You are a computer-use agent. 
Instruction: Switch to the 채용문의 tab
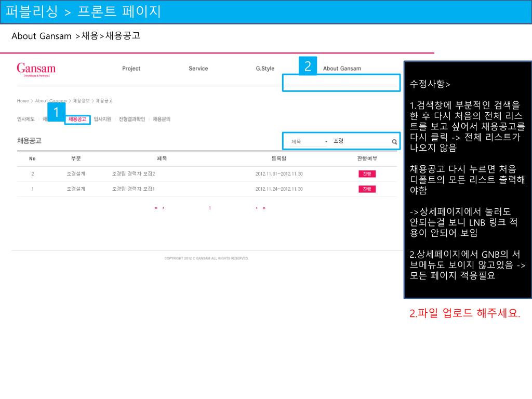click(x=162, y=119)
